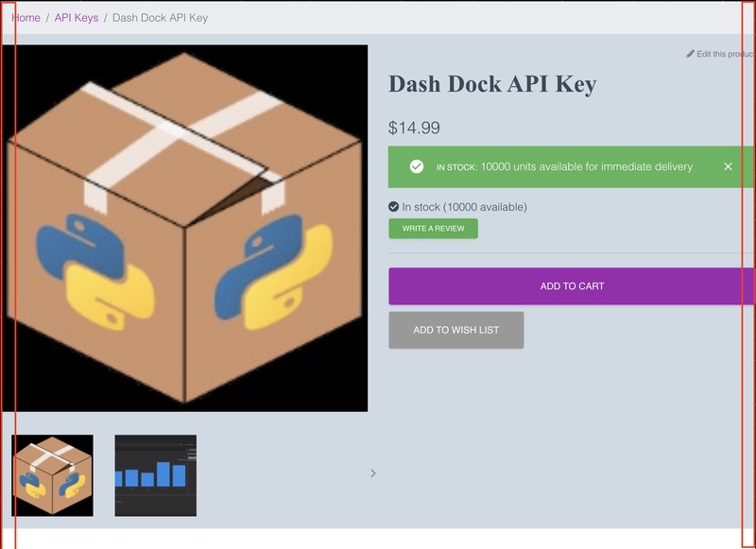Click the pencil edit icon
Screen dimensions: 756x549
pos(691,54)
